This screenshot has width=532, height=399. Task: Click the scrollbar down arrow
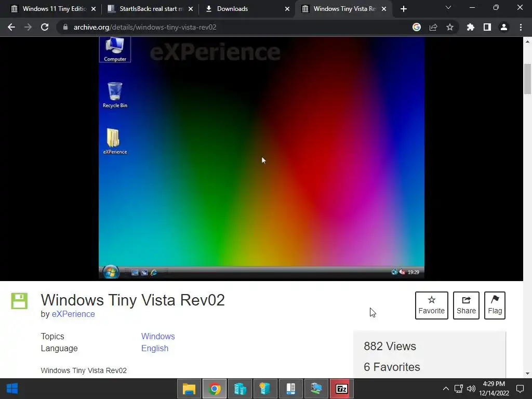pyautogui.click(x=527, y=374)
